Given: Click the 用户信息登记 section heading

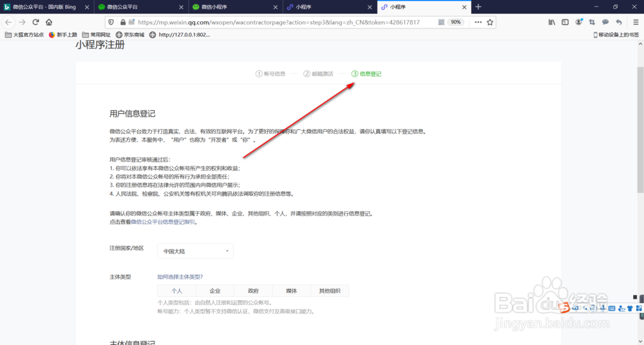Looking at the screenshot, I should coord(132,114).
